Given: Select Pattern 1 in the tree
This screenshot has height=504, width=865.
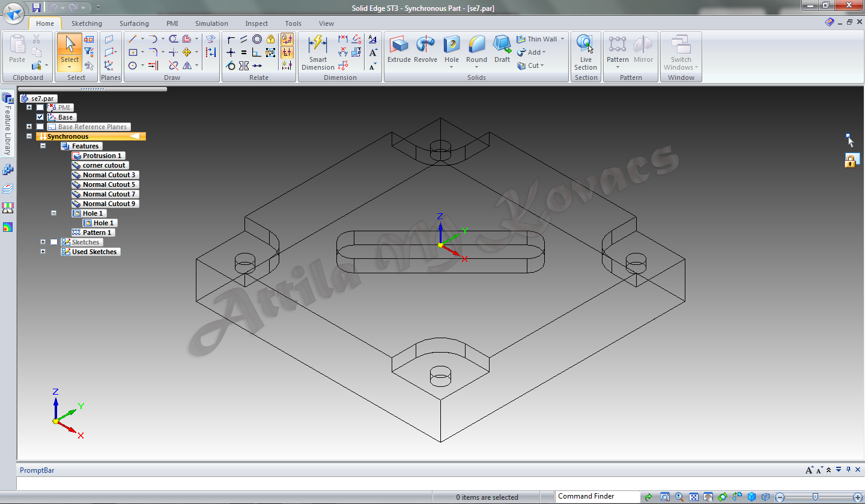Looking at the screenshot, I should coord(93,232).
